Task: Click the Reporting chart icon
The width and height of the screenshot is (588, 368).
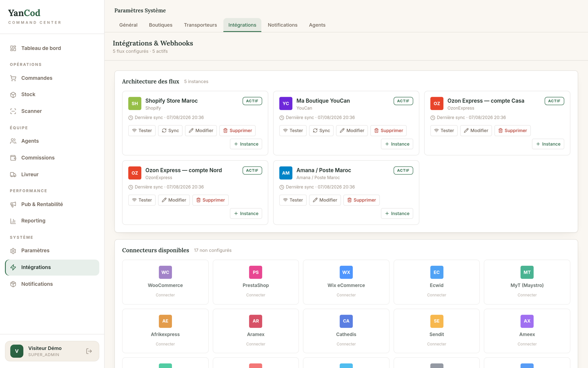Action: pyautogui.click(x=13, y=221)
